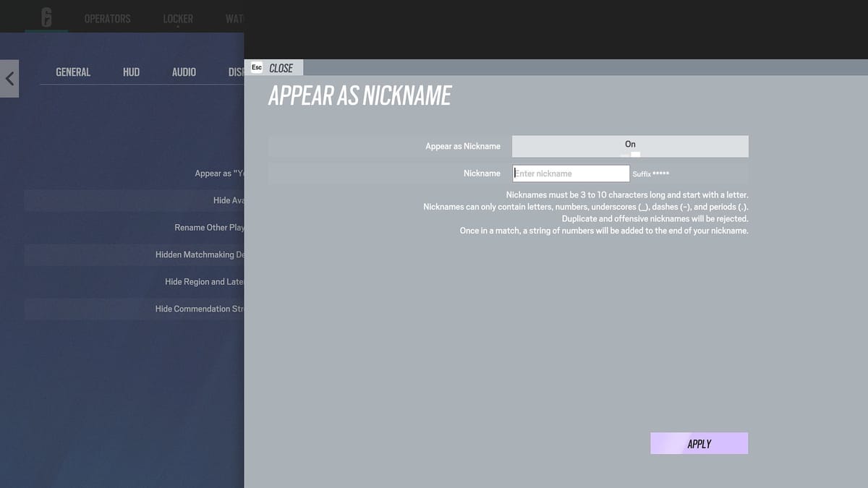Click the APPLY button
Viewport: 868px width, 488px height.
tap(699, 443)
